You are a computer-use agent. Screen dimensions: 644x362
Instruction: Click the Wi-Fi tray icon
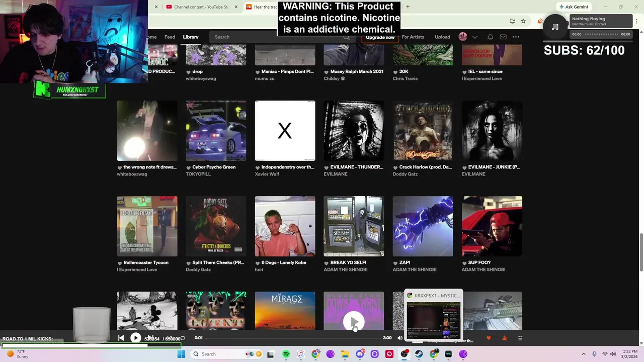tap(605, 354)
